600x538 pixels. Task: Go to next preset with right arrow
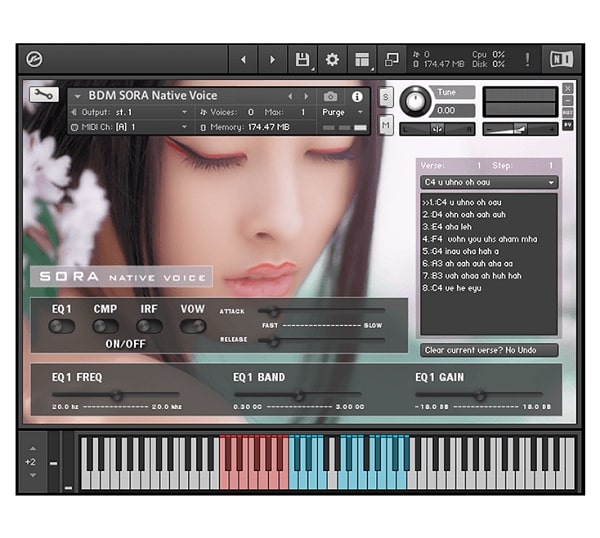[x=272, y=60]
